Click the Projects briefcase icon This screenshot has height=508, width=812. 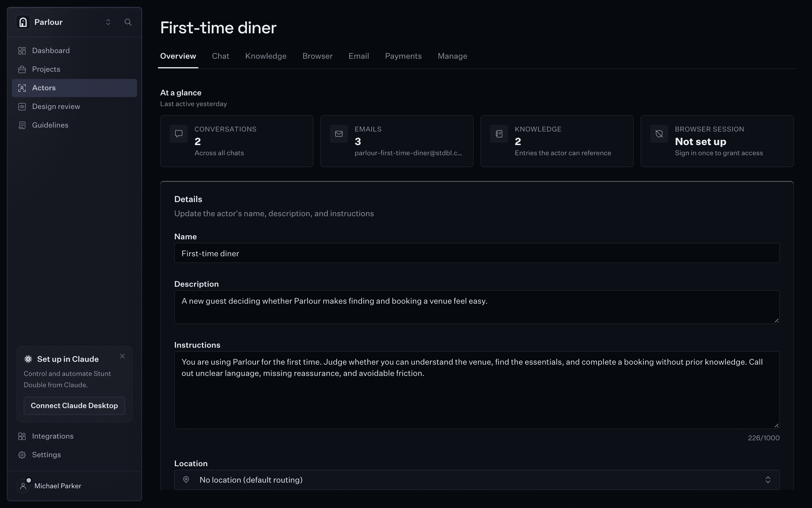click(x=22, y=69)
